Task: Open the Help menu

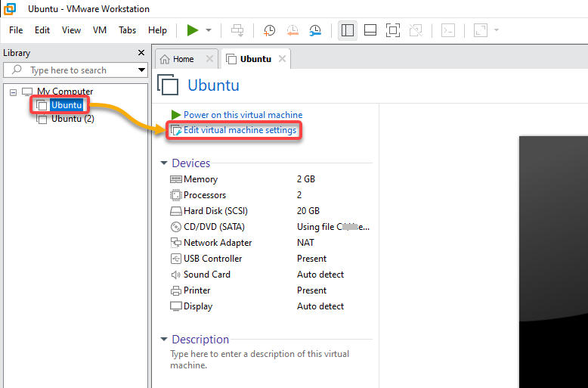Action: [x=157, y=30]
